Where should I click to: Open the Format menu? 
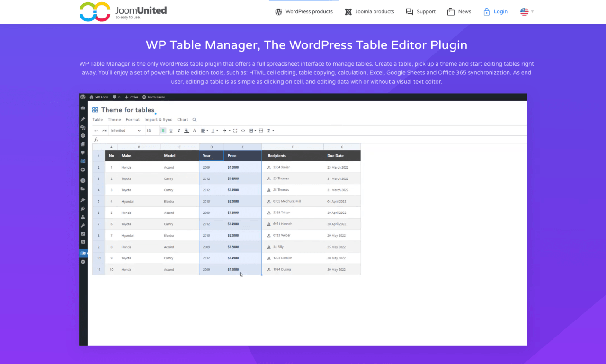(133, 120)
